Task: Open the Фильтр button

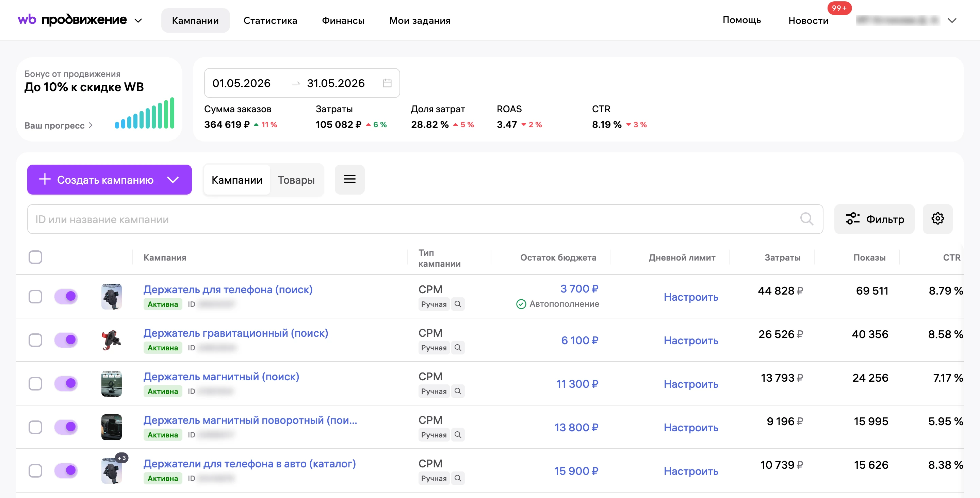Action: coord(874,219)
